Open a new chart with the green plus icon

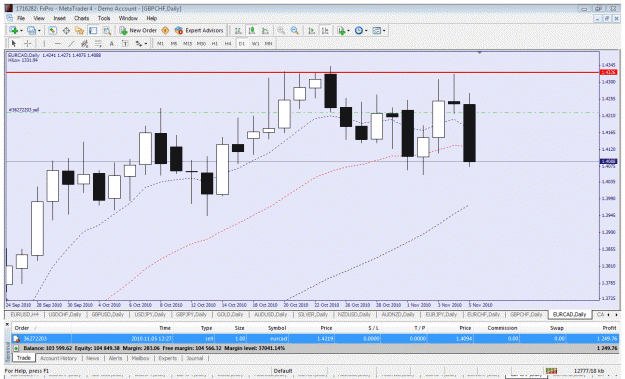(14, 31)
